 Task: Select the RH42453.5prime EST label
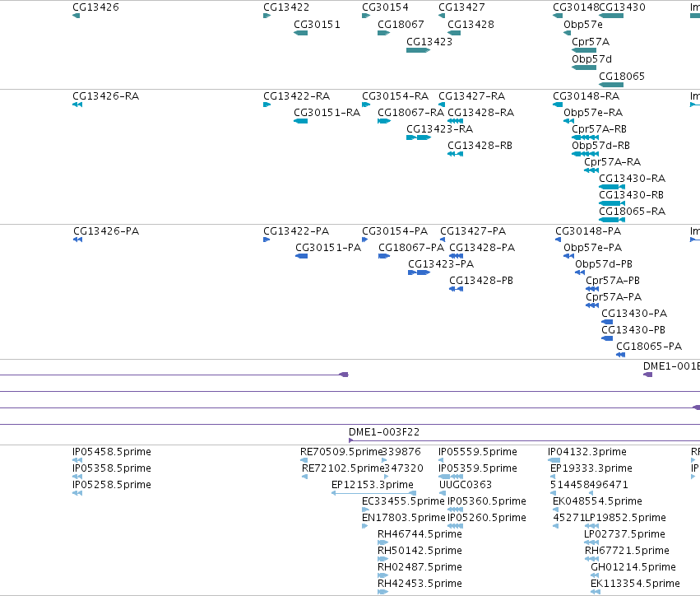coord(420,584)
